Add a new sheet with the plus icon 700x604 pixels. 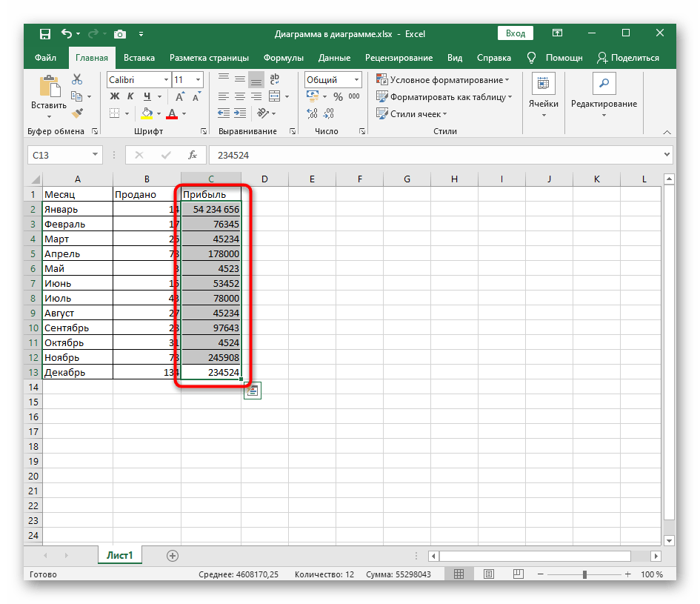pos(173,555)
